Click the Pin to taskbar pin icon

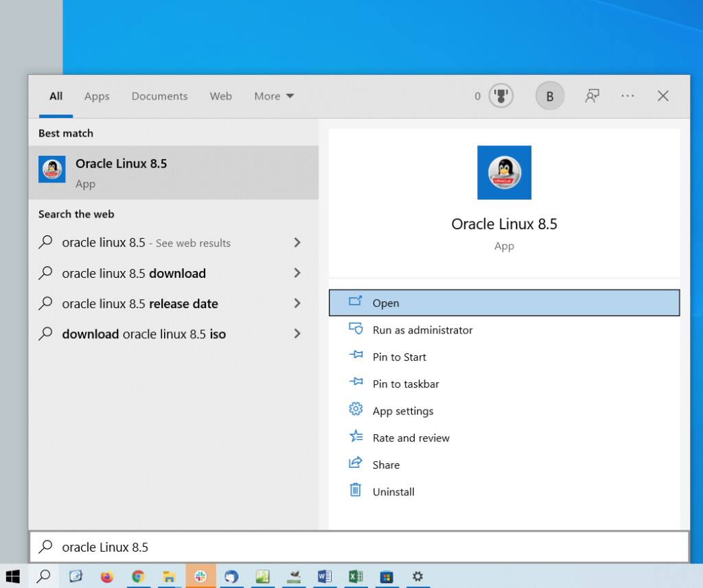(x=355, y=384)
